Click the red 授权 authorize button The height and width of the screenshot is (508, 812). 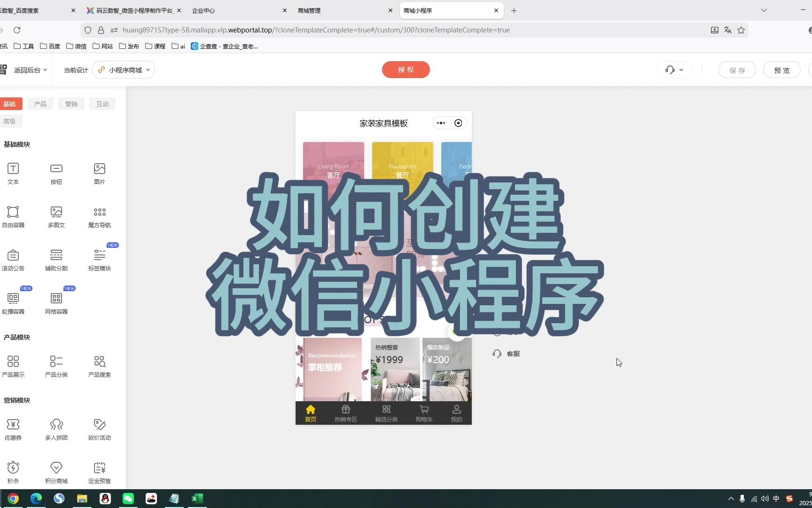(406, 70)
